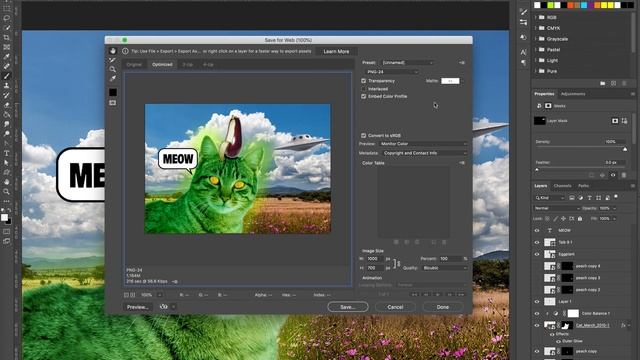Click the preview in browser icon
This screenshot has width=640, height=360.
tap(164, 307)
